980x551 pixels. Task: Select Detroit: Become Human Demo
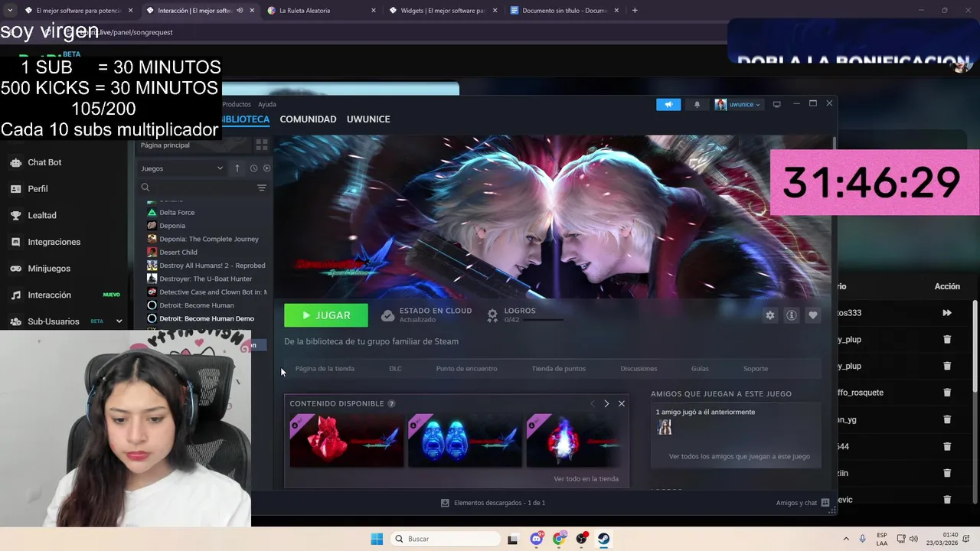click(206, 318)
